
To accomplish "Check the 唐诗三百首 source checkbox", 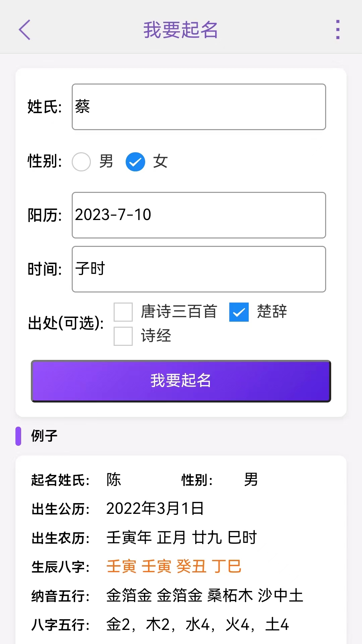I will click(x=123, y=312).
